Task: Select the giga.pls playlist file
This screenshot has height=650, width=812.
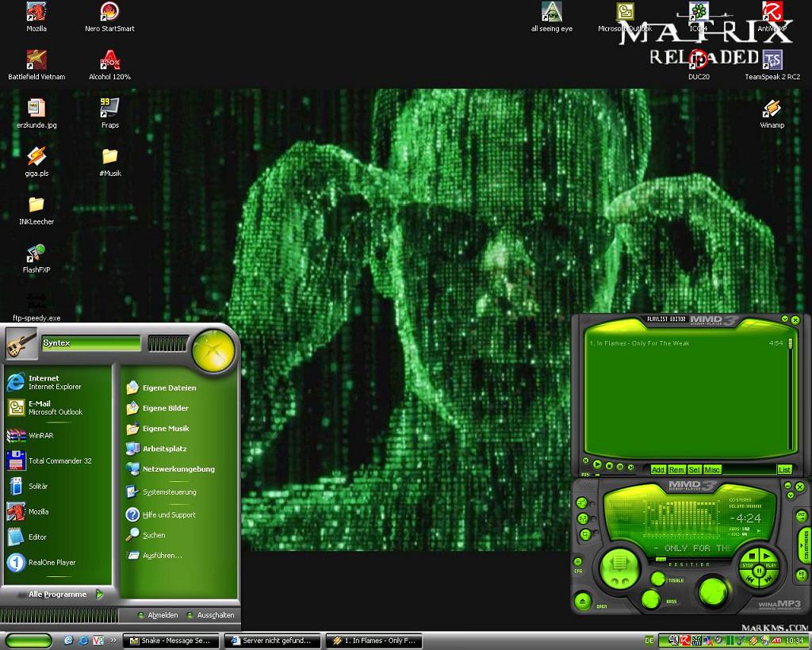Action: click(36, 162)
